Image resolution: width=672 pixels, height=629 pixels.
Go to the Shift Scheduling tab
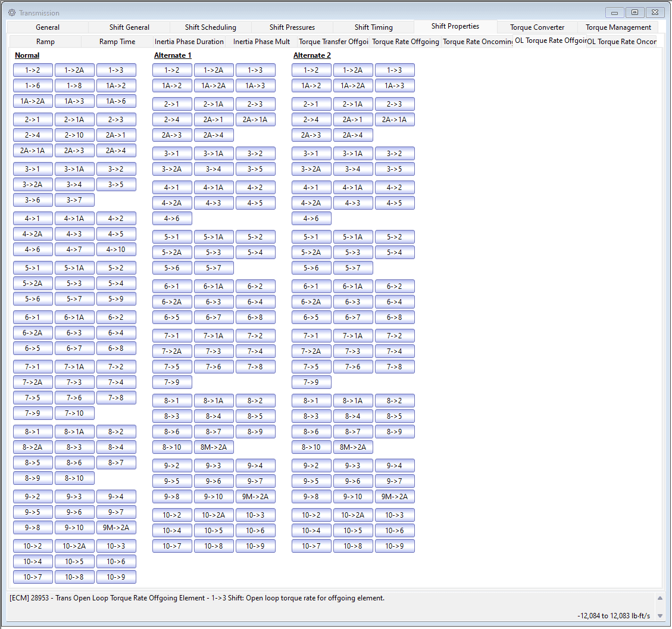pos(211,27)
